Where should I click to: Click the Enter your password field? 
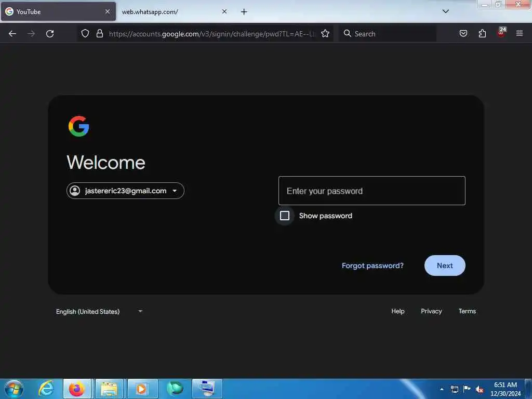[x=372, y=191]
